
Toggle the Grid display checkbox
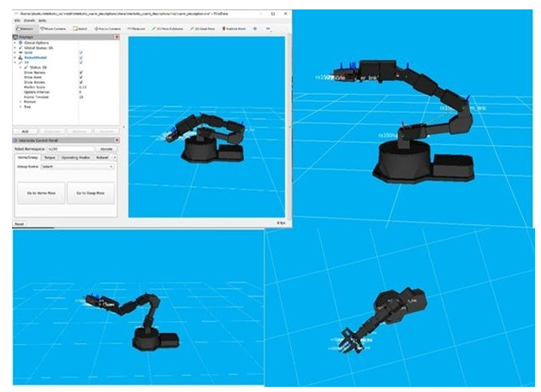(x=80, y=52)
